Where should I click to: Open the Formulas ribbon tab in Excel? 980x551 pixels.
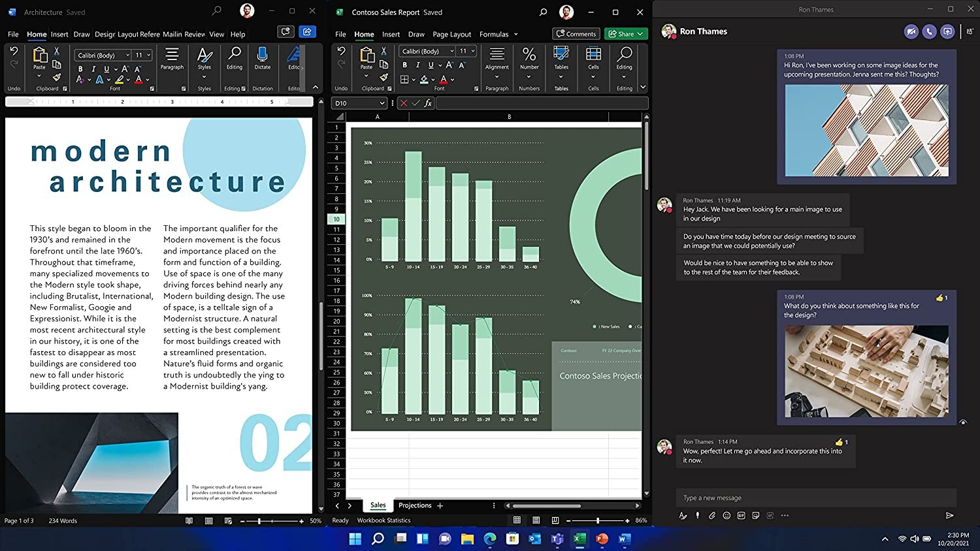(x=495, y=34)
